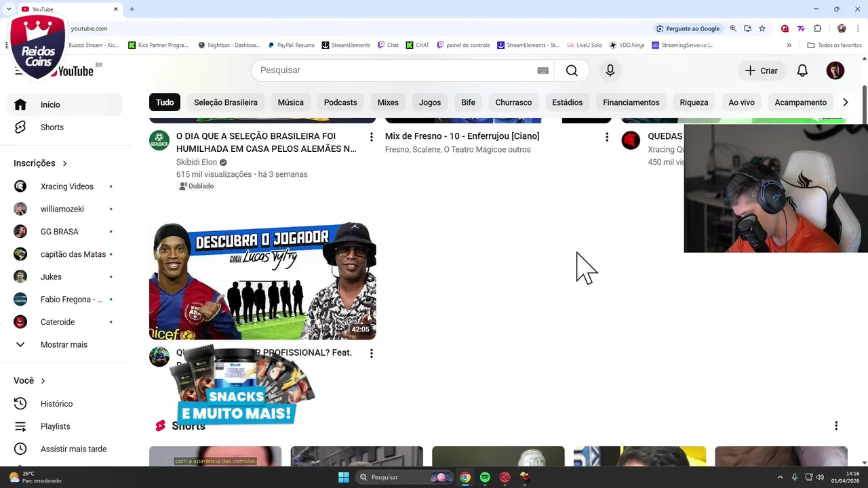This screenshot has height=488, width=868.
Task: Open the Xracing Videos subscription
Action: coord(64,186)
